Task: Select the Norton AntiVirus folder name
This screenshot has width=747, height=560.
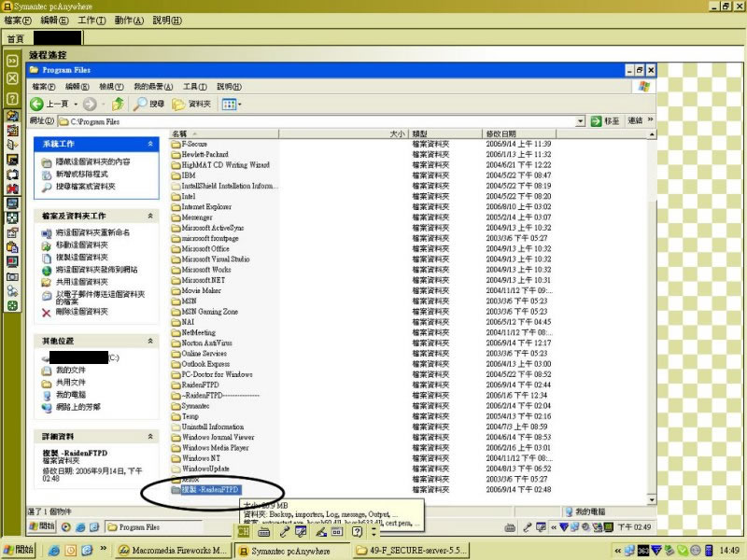Action: (206, 343)
